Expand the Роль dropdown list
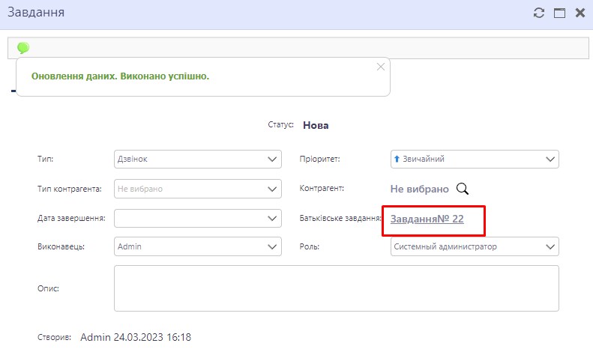The height and width of the screenshot is (364, 593). tap(550, 246)
